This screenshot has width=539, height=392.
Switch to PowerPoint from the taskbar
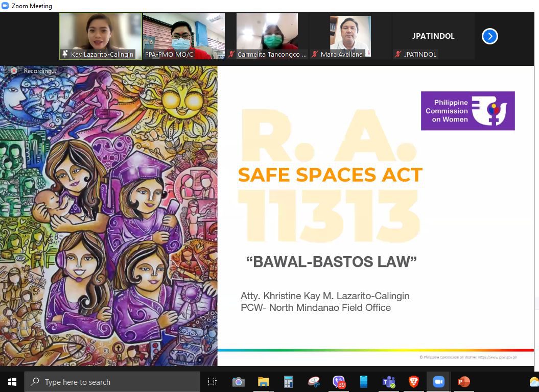[464, 382]
